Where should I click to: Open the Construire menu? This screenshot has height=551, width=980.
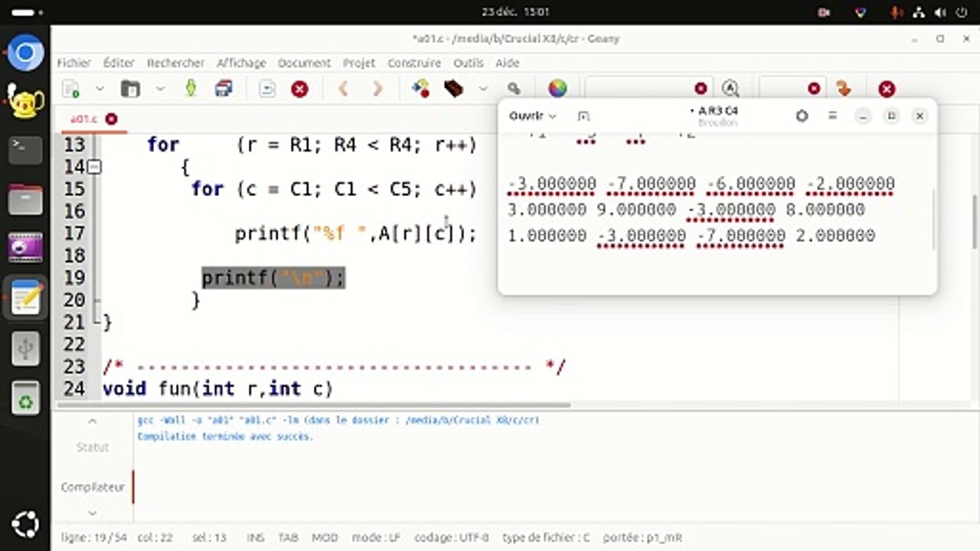tap(414, 63)
